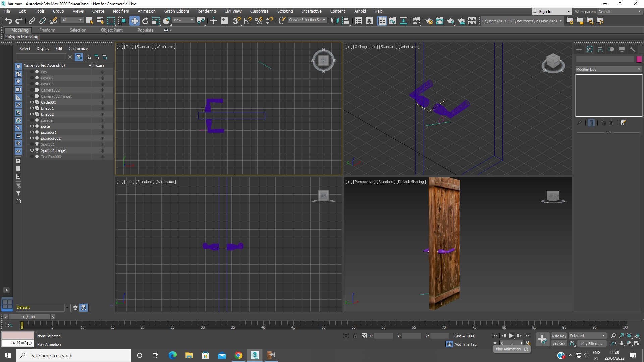
Task: Open the Graph Editors menu
Action: [x=176, y=11]
